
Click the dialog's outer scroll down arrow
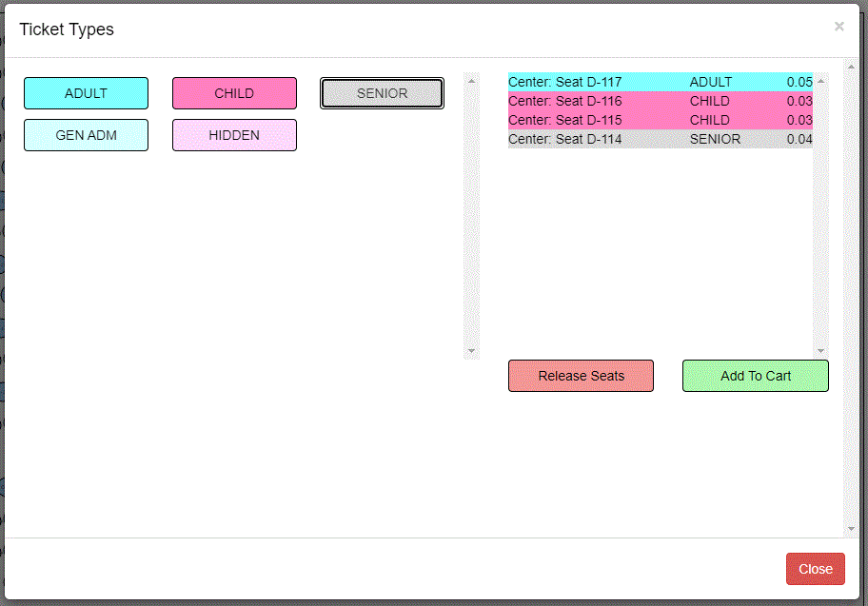851,528
